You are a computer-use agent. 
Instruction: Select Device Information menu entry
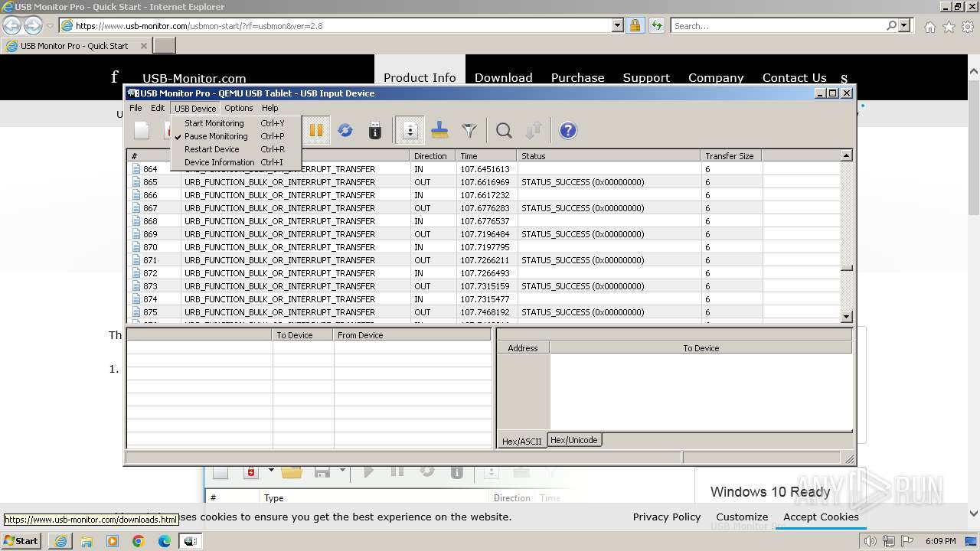pyautogui.click(x=234, y=162)
